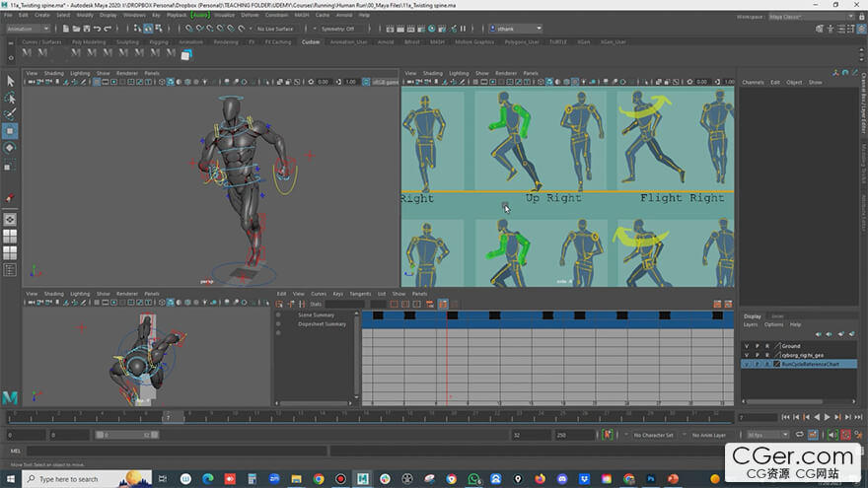The width and height of the screenshot is (868, 488).
Task: Toggle playback P on RunCycleReferenceChart layer
Action: (x=757, y=364)
